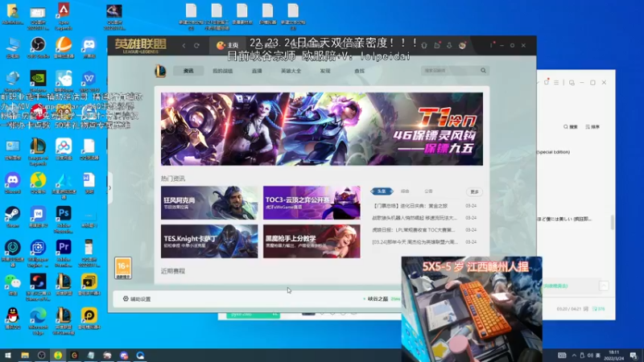Open the 【门票总结】 news headline
This screenshot has width=644, height=362.
[x=410, y=206]
